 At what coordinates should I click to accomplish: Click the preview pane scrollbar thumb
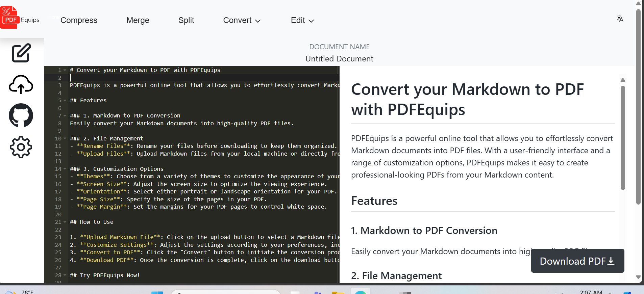click(623, 138)
